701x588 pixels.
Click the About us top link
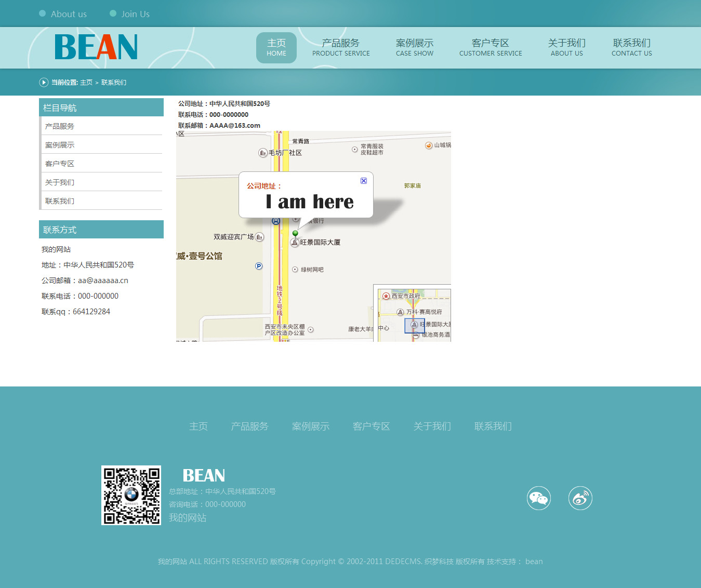[69, 14]
